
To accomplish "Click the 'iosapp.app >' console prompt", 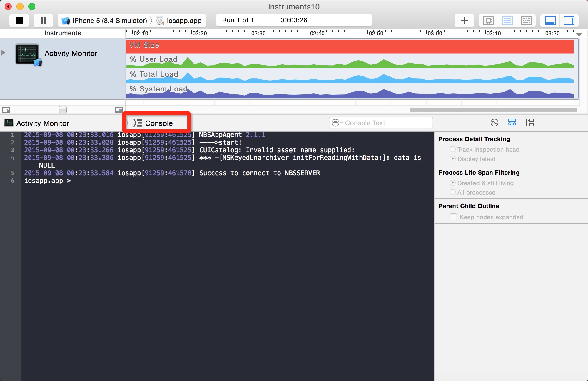I will tap(47, 181).
